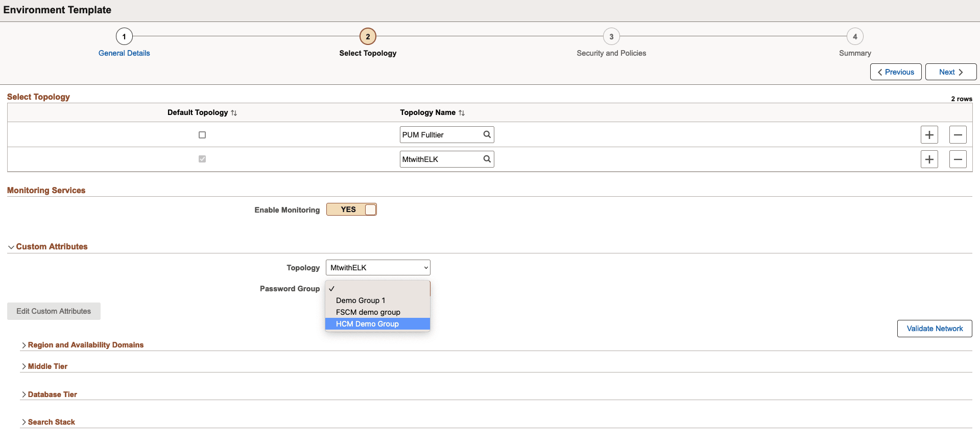The image size is (980, 442).
Task: Sort by Default Topology column arrows
Action: (234, 113)
